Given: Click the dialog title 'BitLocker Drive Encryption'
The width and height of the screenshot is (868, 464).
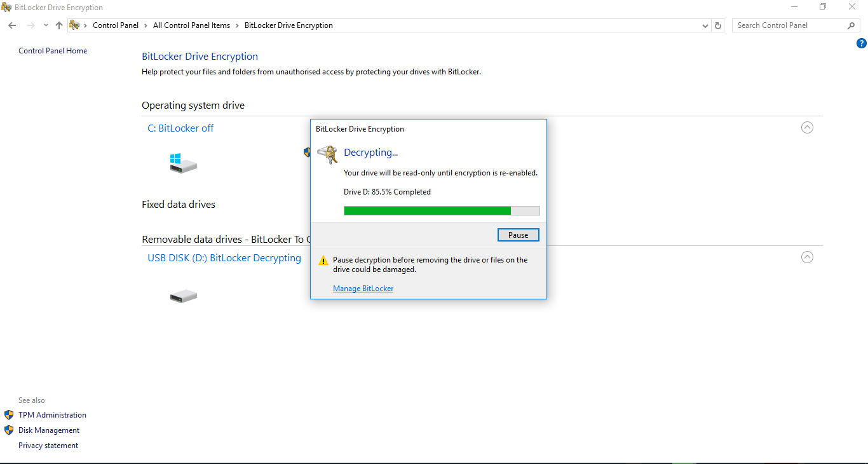Looking at the screenshot, I should tap(360, 129).
